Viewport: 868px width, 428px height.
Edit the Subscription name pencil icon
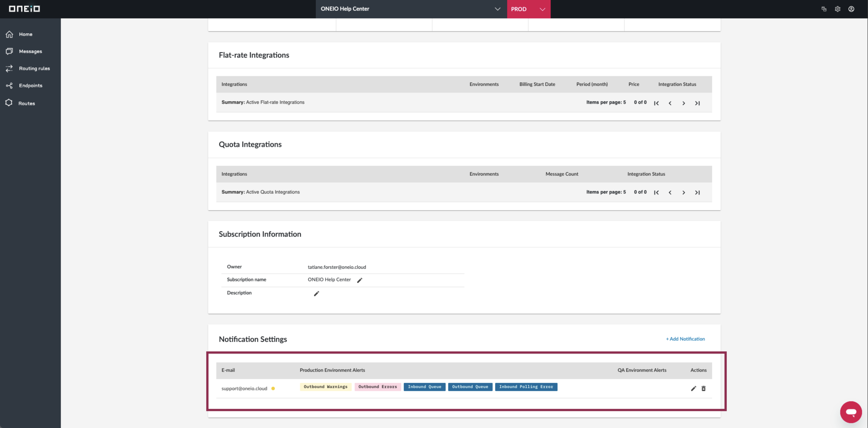[360, 280]
